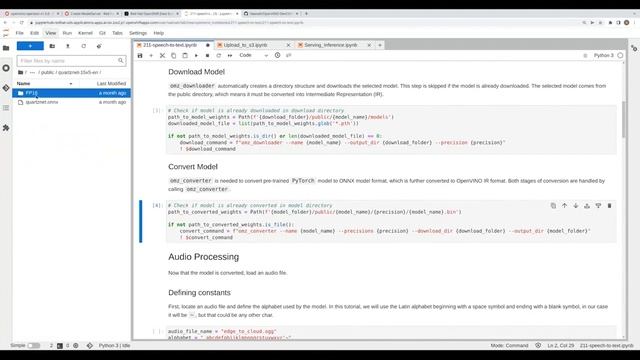The height and width of the screenshot is (360, 640).
Task: Click the clock icon in notebook toolbar
Action: point(278,56)
